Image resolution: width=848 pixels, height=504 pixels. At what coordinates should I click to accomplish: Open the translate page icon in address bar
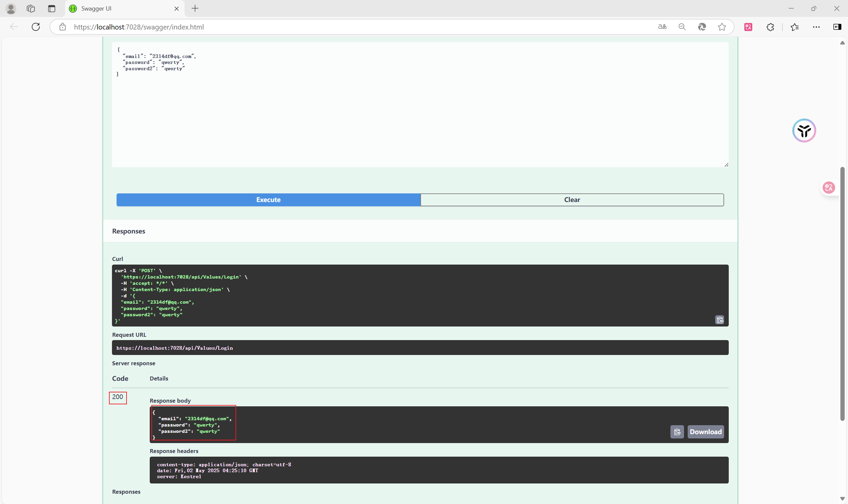click(662, 27)
